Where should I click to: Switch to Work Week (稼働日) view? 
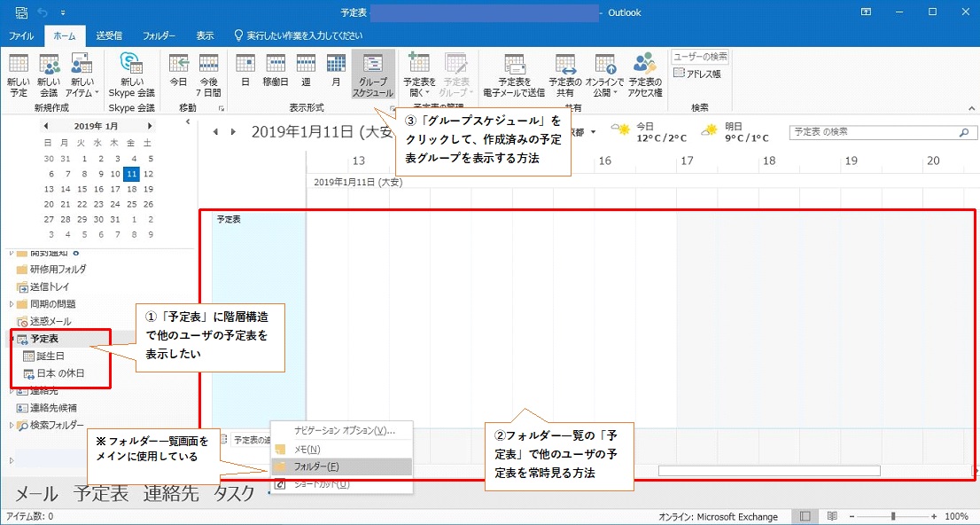(276, 71)
